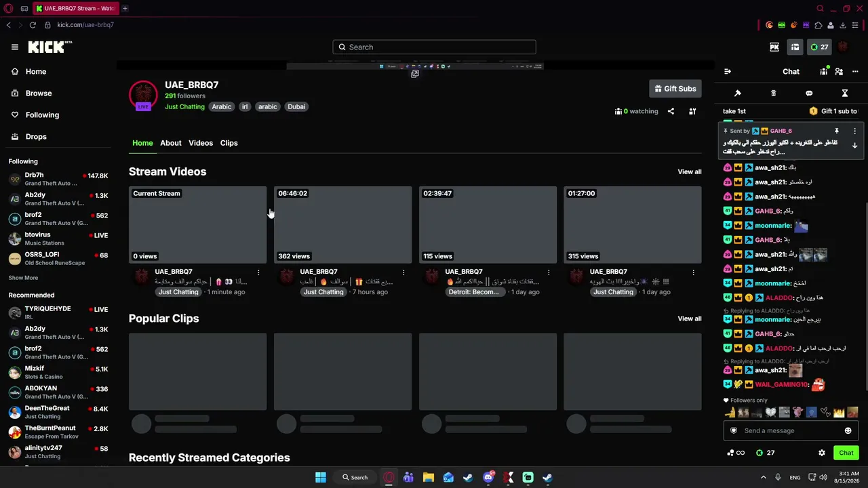Image resolution: width=868 pixels, height=488 pixels.
Task: Expand Show More in Following list
Action: click(23, 278)
